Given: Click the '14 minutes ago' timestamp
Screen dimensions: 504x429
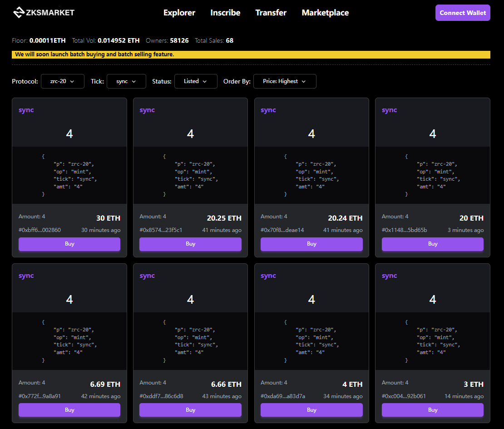Looking at the screenshot, I should point(464,396).
